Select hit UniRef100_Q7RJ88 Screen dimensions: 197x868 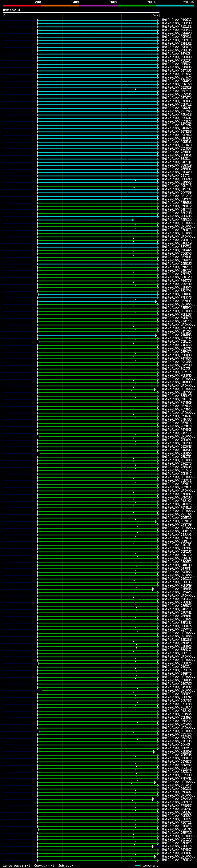coord(176,419)
